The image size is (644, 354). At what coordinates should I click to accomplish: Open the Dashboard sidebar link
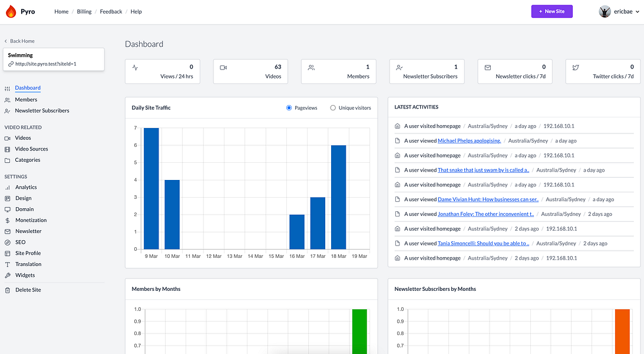pos(28,87)
